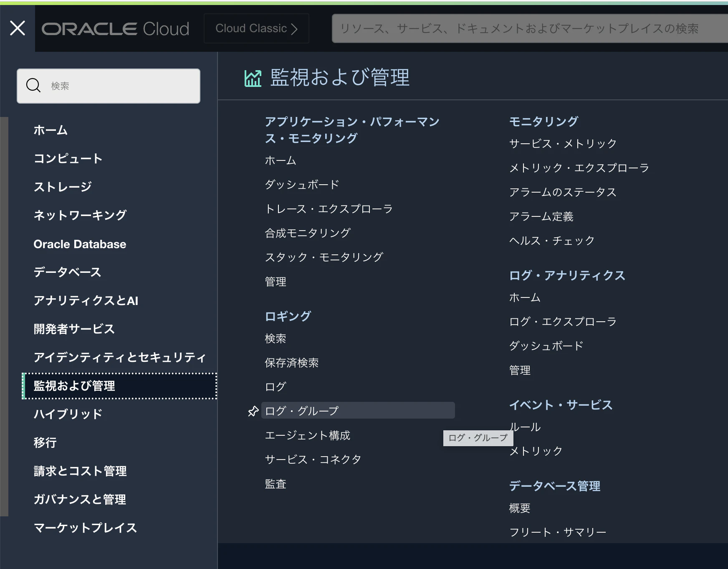
Task: Open ストレージ category
Action: [x=63, y=187]
